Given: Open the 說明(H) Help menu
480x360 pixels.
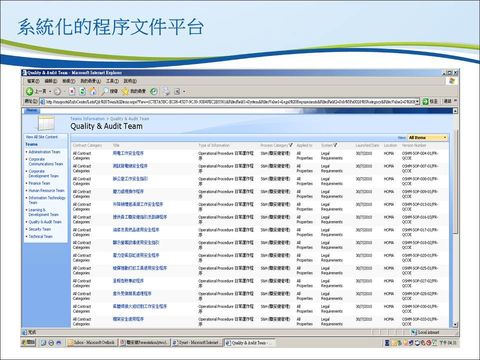Looking at the screenshot, I should (130, 81).
